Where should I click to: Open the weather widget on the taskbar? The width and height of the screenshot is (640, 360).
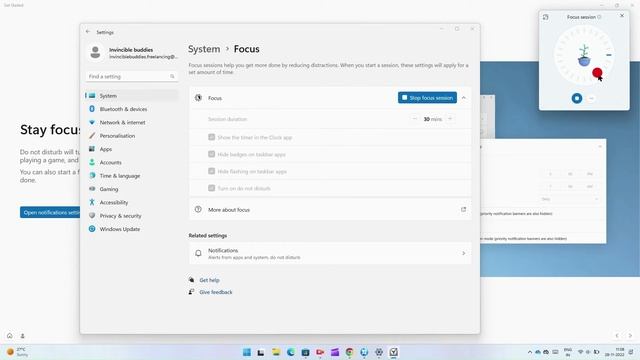pos(18,352)
